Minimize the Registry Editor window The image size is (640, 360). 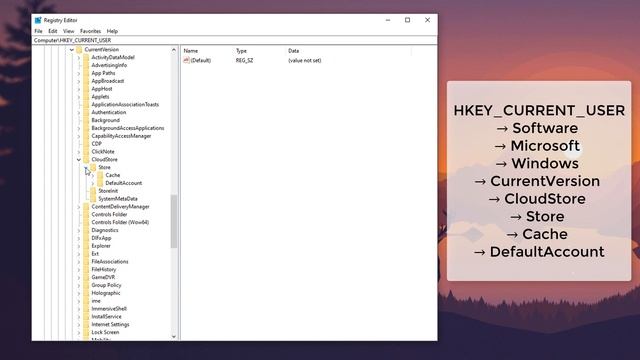(388, 20)
